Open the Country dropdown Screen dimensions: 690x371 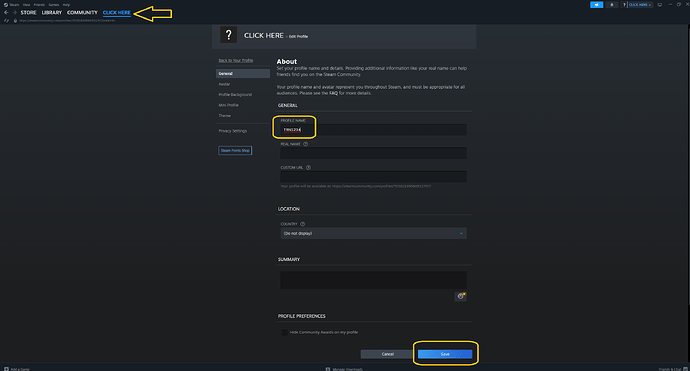[373, 233]
